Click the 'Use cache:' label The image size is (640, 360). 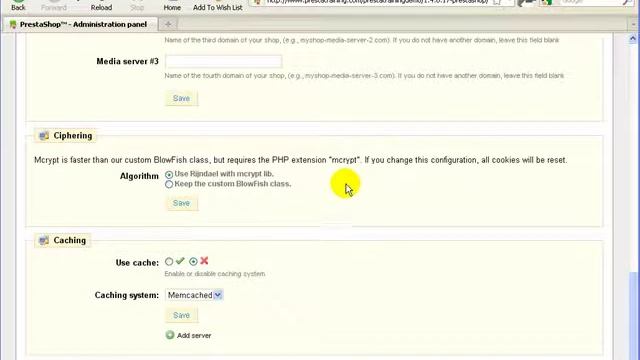pyautogui.click(x=137, y=263)
